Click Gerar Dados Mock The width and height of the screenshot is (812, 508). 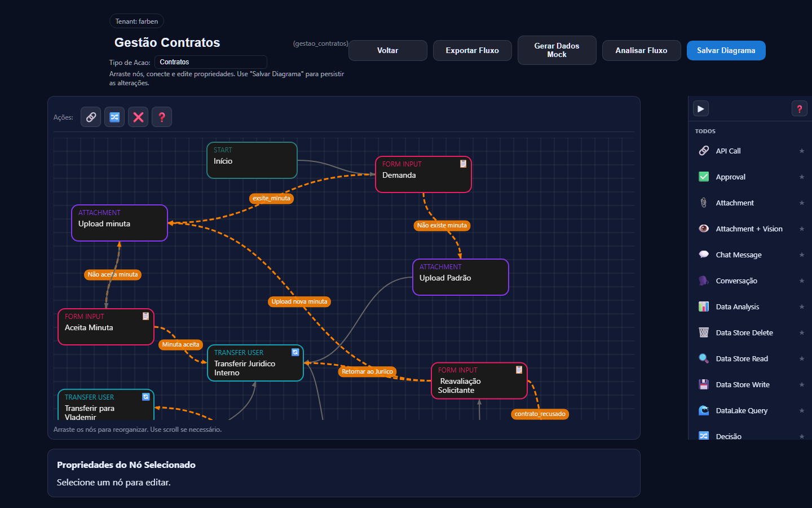pyautogui.click(x=557, y=50)
